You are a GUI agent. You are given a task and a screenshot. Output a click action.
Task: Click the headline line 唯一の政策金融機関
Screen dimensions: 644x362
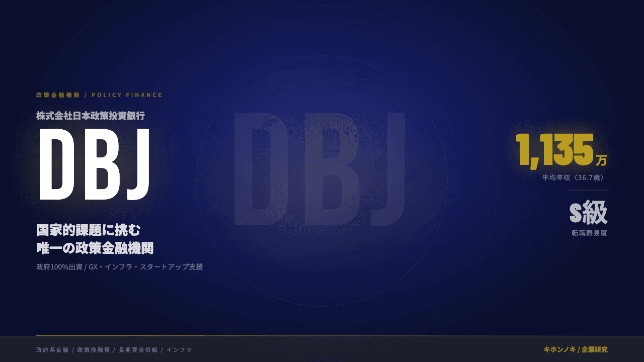coord(95,248)
